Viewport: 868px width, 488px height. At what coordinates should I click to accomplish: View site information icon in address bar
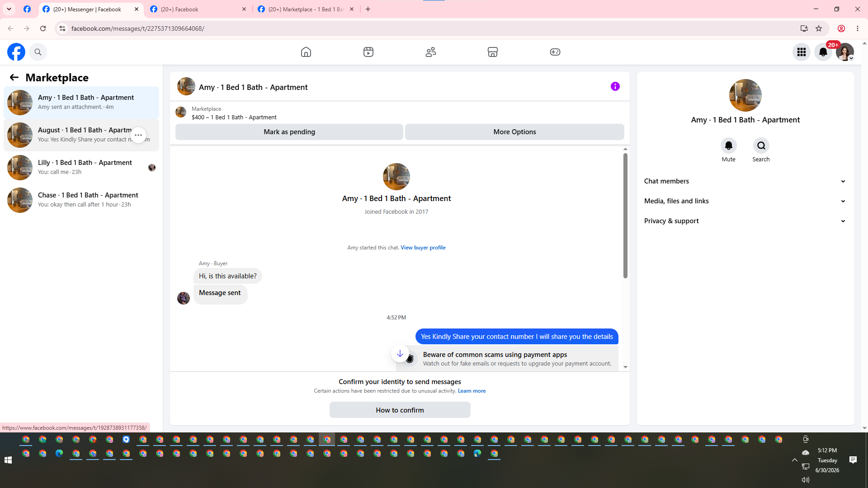coord(62,28)
